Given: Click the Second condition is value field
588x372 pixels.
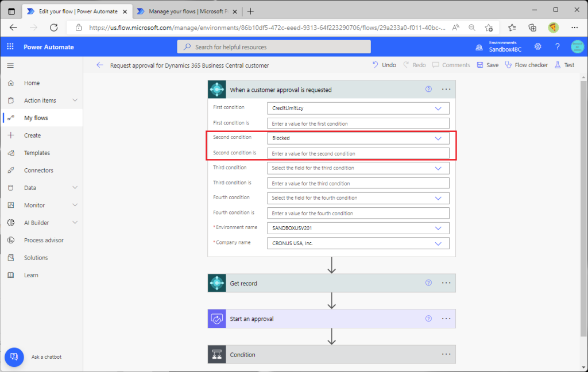Looking at the screenshot, I should point(358,153).
